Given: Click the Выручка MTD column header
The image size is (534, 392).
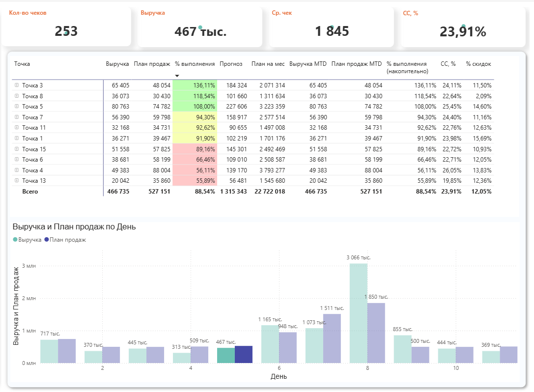Looking at the screenshot, I should (308, 64).
